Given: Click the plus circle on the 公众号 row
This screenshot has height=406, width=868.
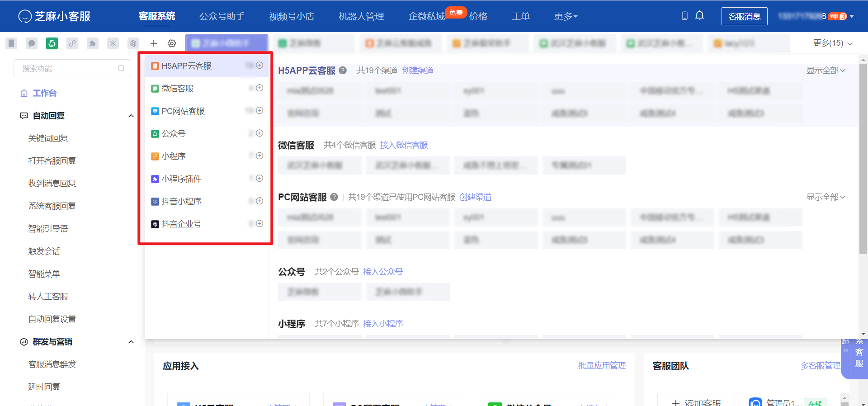Looking at the screenshot, I should (x=259, y=133).
